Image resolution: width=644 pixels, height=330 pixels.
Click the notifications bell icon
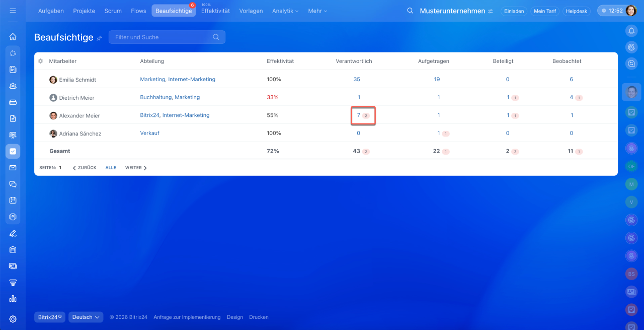[x=631, y=31]
